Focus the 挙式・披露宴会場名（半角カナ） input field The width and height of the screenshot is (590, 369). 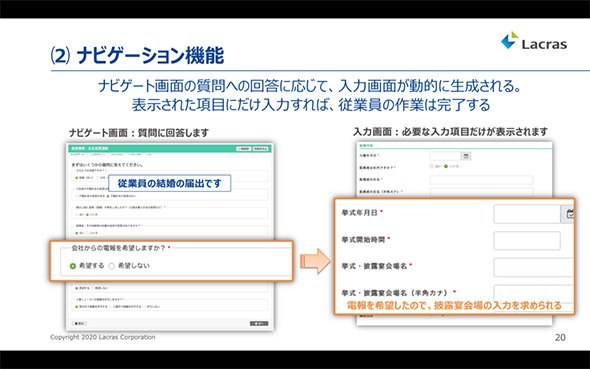[534, 294]
